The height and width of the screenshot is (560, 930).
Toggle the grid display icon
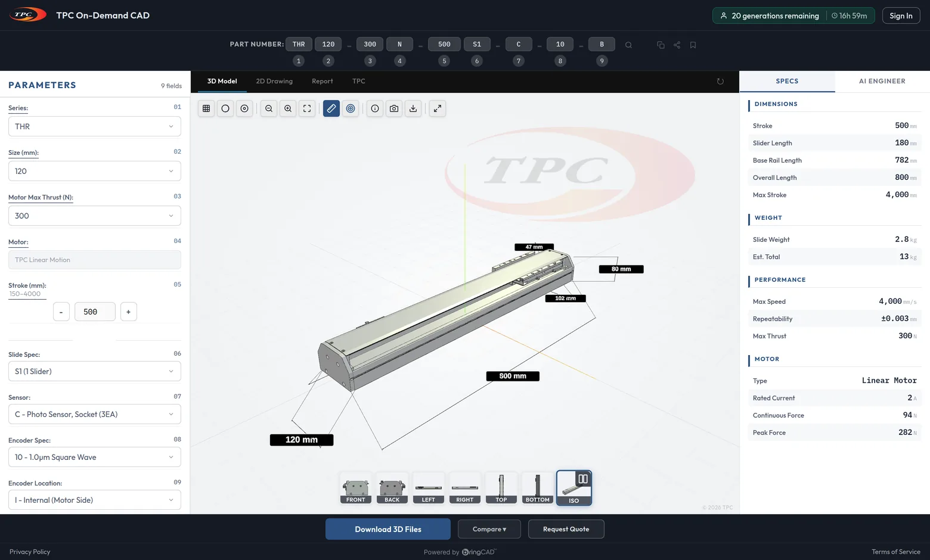click(206, 108)
